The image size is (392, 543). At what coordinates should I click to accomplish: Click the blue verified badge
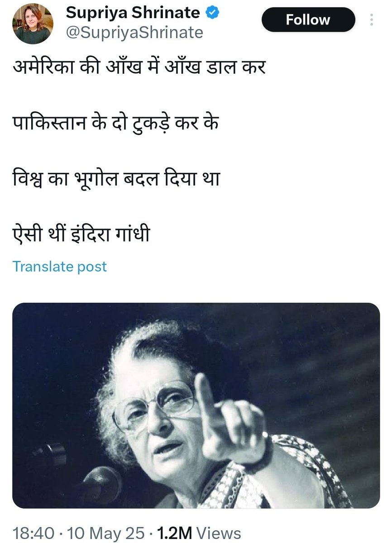click(213, 13)
